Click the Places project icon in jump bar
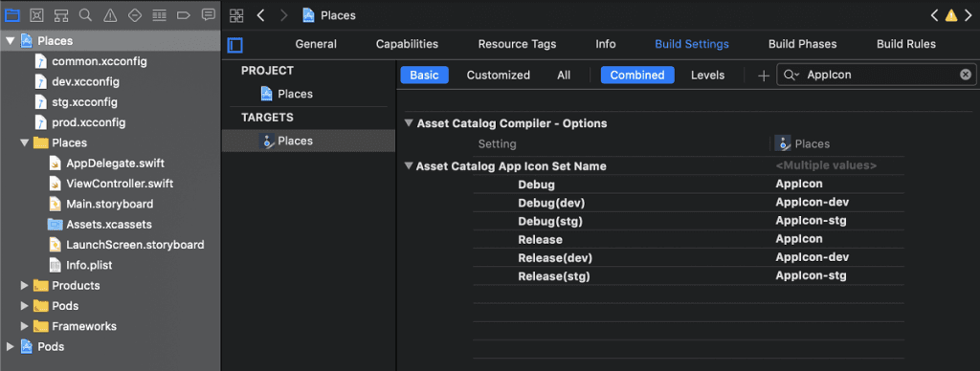This screenshot has height=371, width=980. pos(308,15)
